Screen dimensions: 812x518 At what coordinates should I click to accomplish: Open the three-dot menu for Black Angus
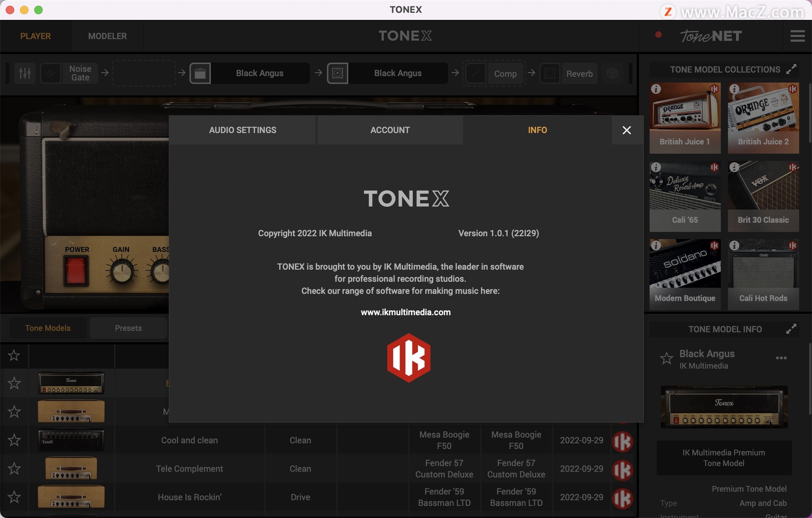tap(781, 358)
